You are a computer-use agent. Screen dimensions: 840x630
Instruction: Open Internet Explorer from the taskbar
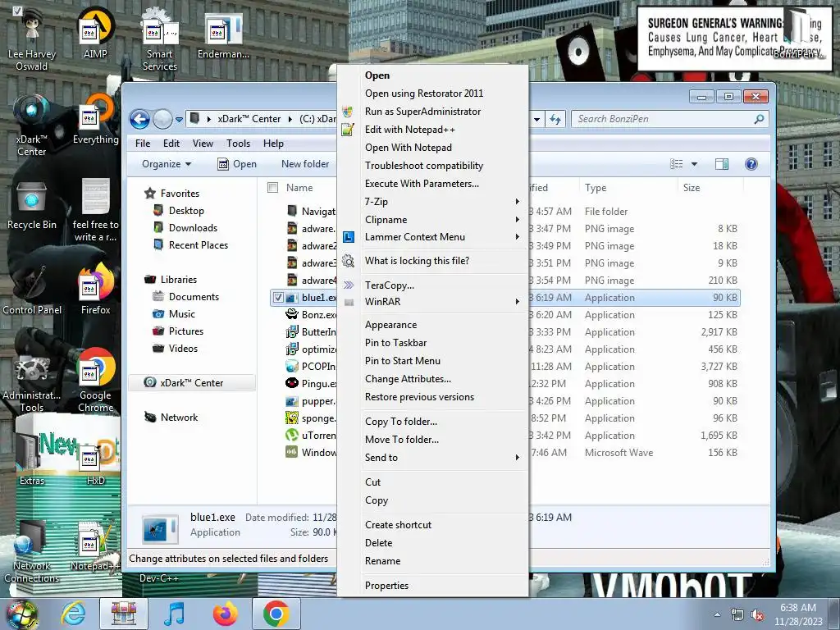coord(73,614)
